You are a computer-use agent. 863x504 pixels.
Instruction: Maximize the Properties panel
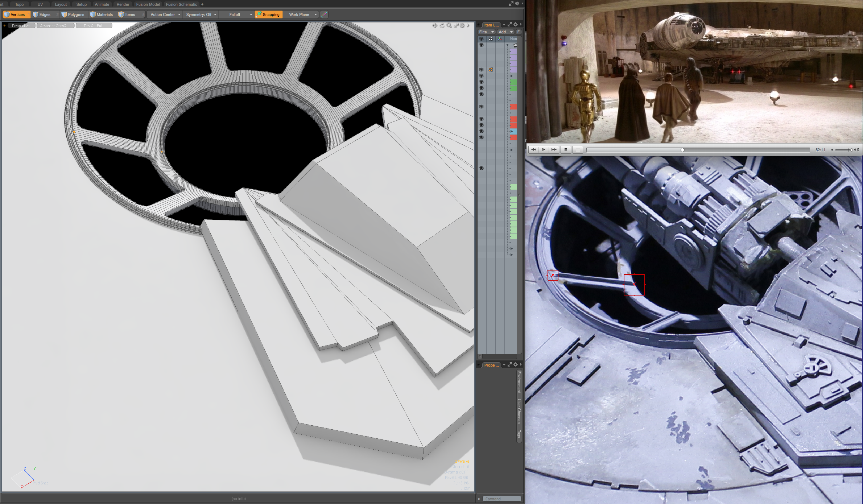click(509, 364)
